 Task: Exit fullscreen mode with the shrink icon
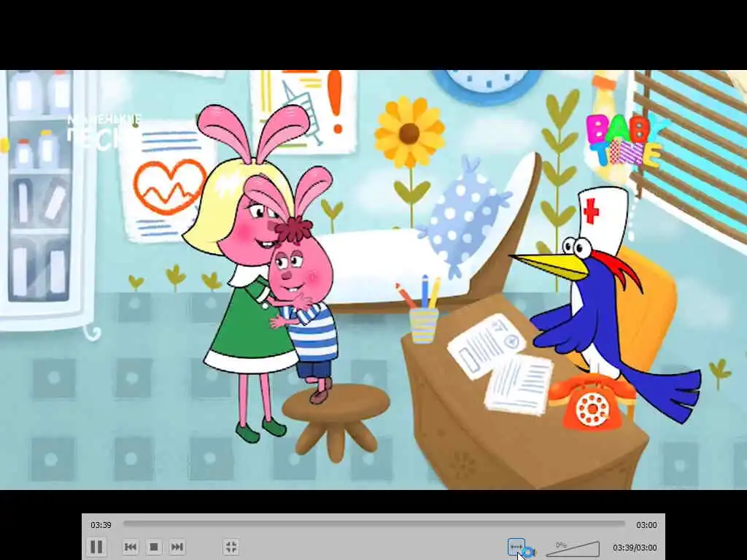[231, 547]
